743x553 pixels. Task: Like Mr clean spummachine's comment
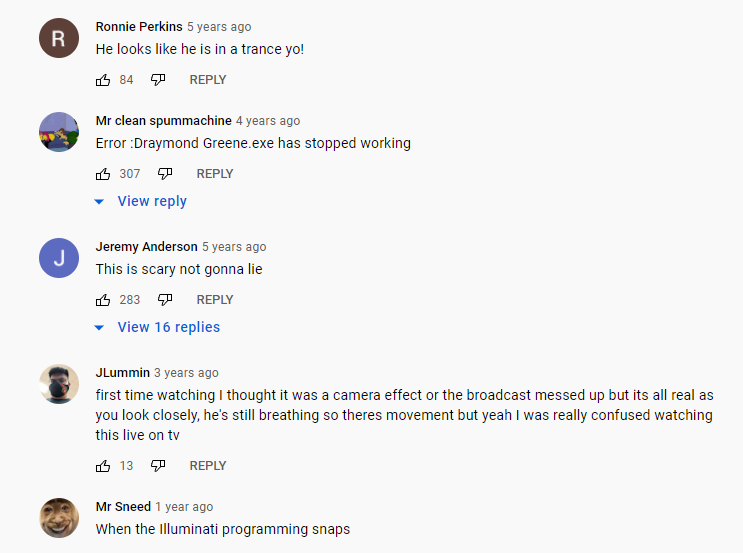(103, 174)
